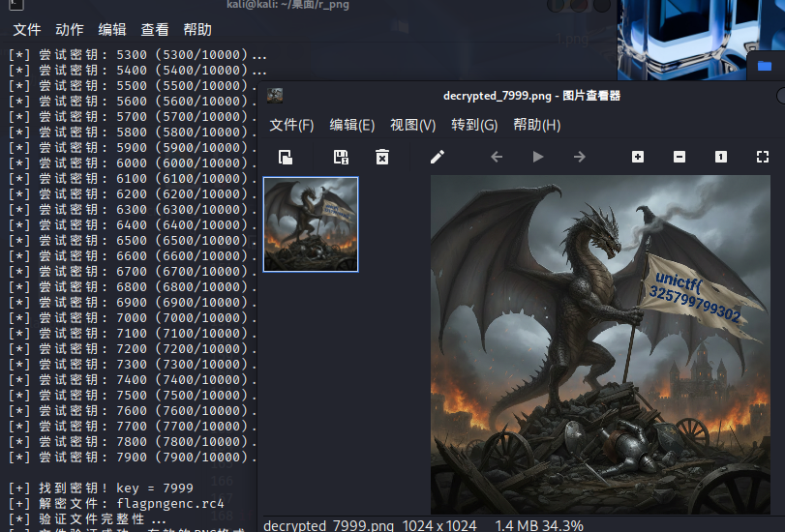Screen dimensions: 785x532
Task: Expand the 帮助(H) menu in image viewer
Action: click(536, 125)
